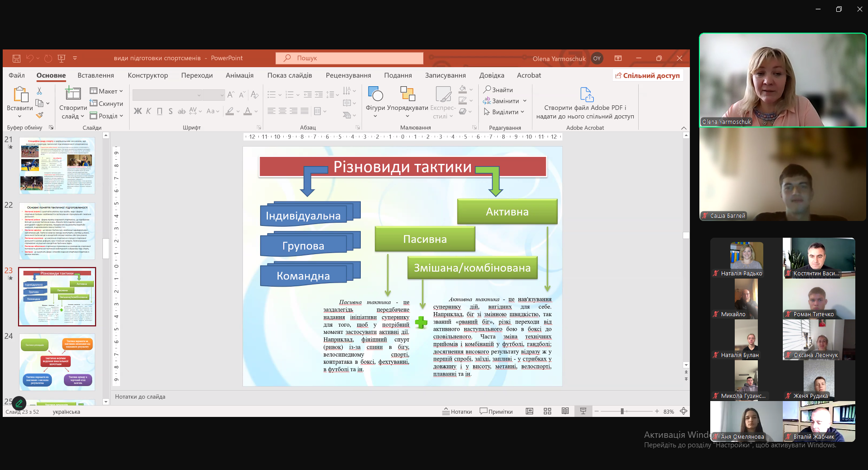Click the Cut scissors icon
Screen dimensions: 868x470
pyautogui.click(x=39, y=91)
